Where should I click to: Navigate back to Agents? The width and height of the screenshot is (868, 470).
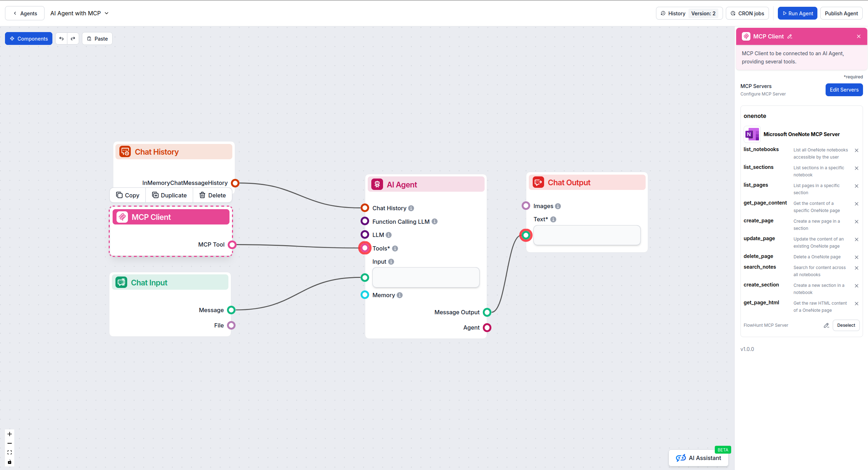[24, 13]
